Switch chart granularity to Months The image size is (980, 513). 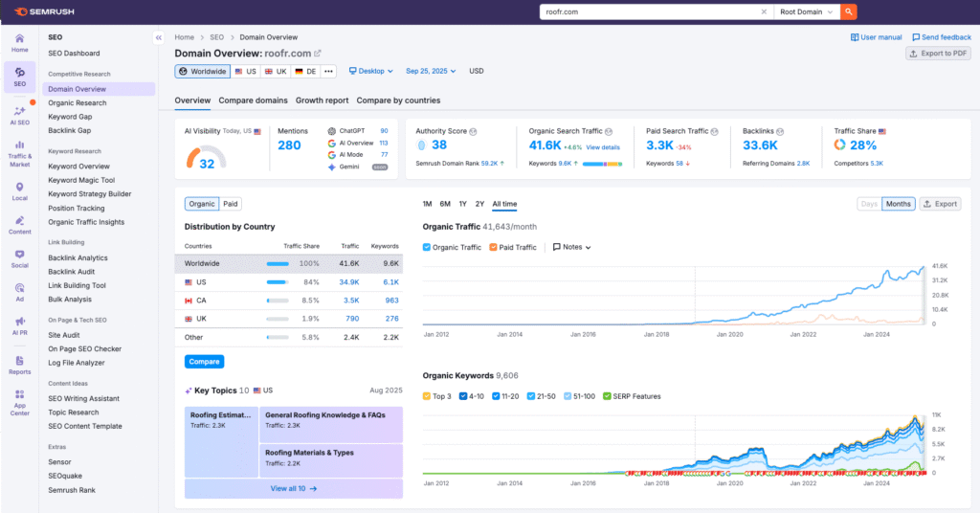(898, 204)
